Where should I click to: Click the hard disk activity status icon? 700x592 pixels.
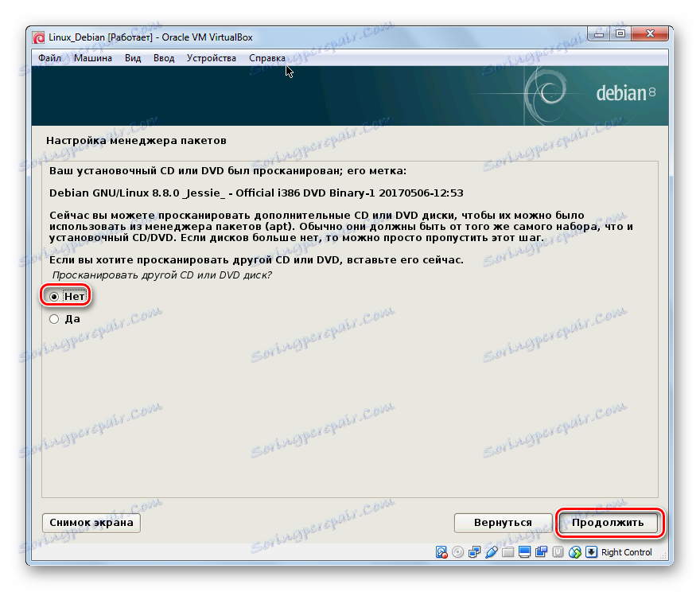441,552
